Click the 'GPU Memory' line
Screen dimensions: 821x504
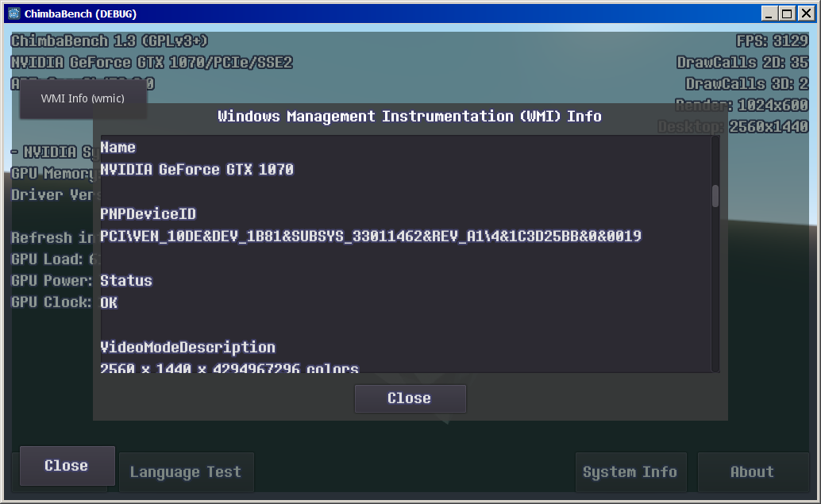(x=52, y=173)
